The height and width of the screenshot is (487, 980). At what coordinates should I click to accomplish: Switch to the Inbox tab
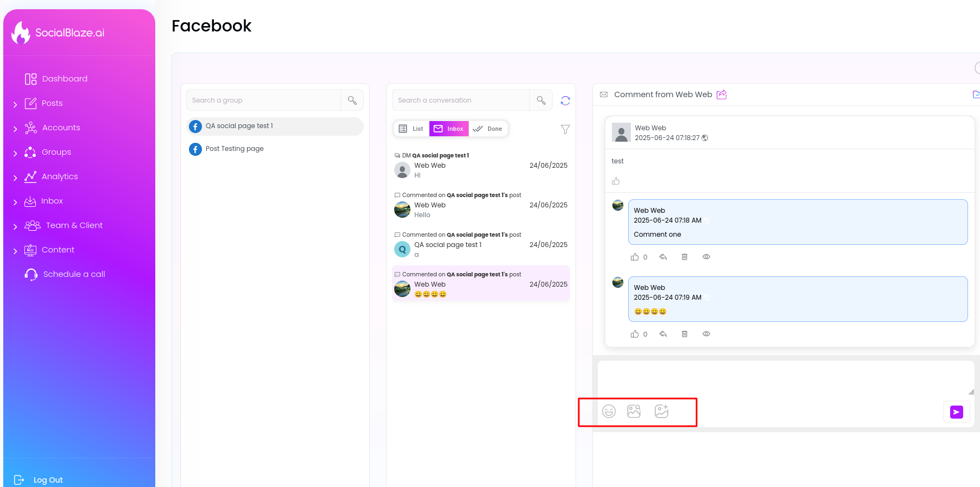[449, 129]
